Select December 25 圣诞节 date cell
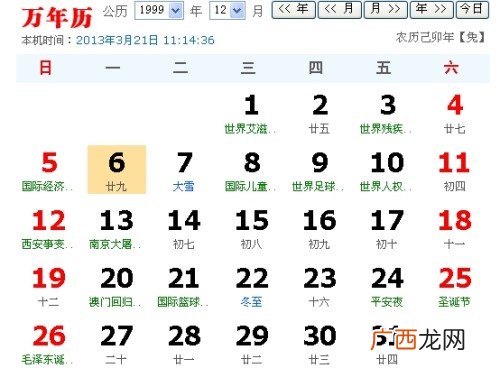The image size is (500, 368). click(x=455, y=286)
